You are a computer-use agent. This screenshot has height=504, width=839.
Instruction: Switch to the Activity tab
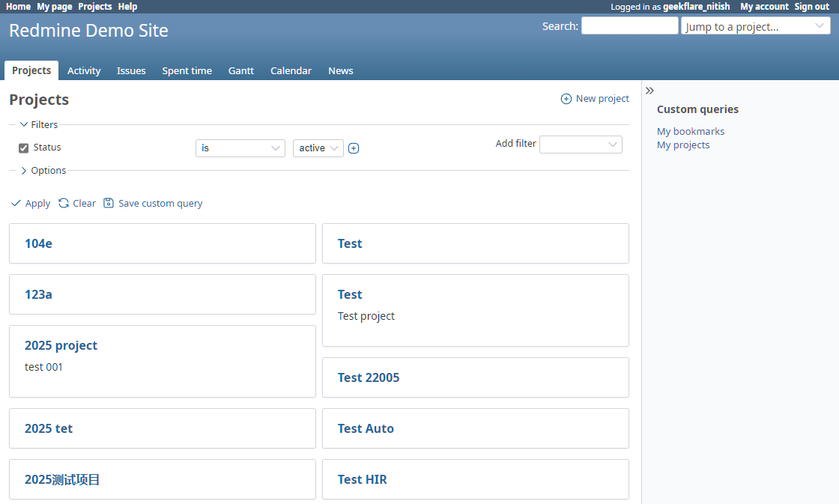click(x=84, y=70)
